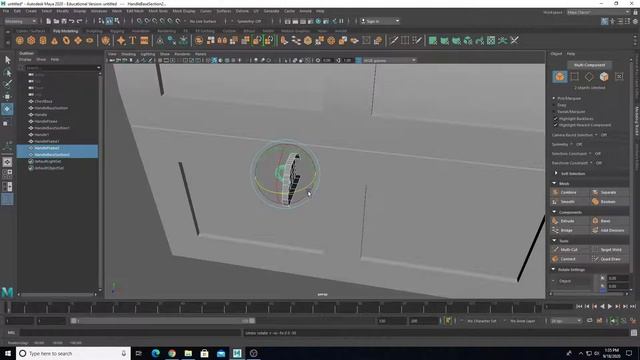Select the Pick/Marquee radio option
The height and width of the screenshot is (360, 640).
[554, 98]
